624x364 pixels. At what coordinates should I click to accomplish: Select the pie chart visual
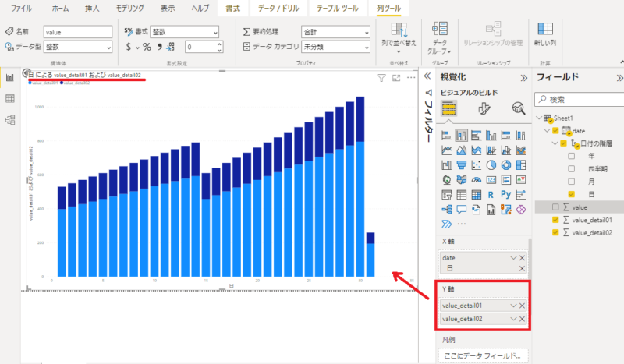tap(491, 165)
